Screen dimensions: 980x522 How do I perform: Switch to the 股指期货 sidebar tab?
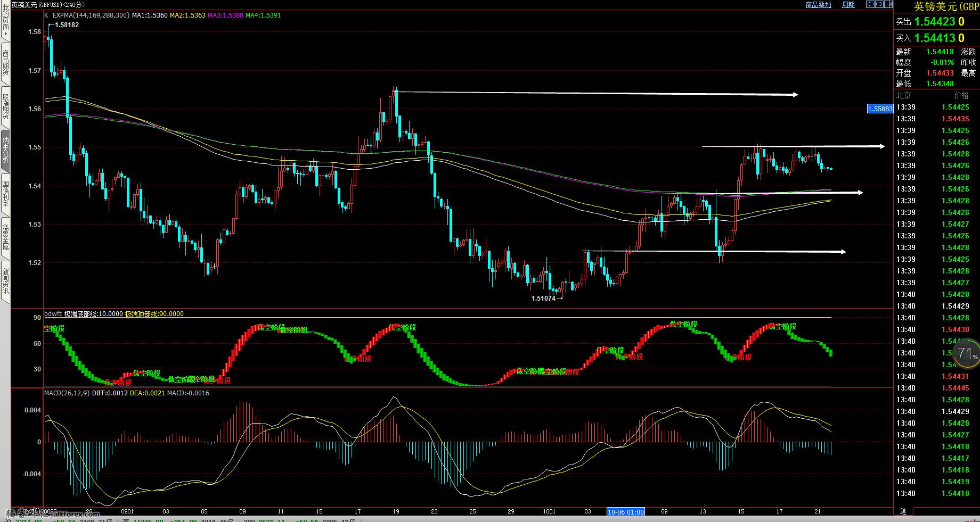point(5,106)
